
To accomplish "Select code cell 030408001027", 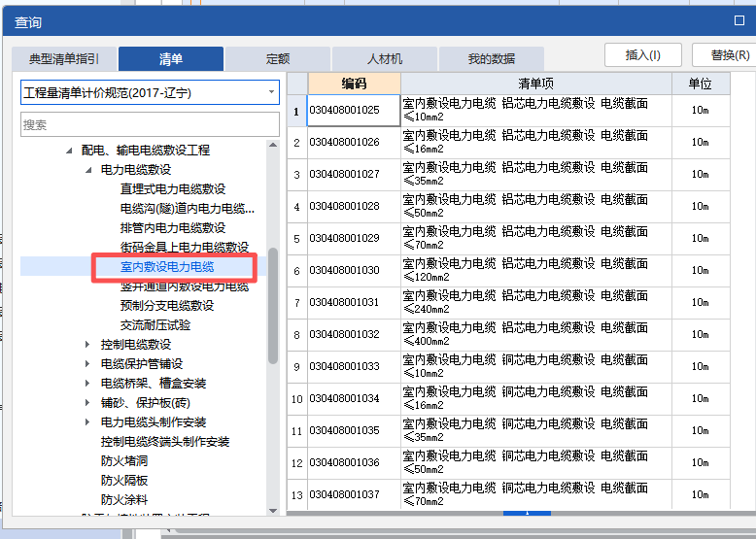I will tap(354, 175).
